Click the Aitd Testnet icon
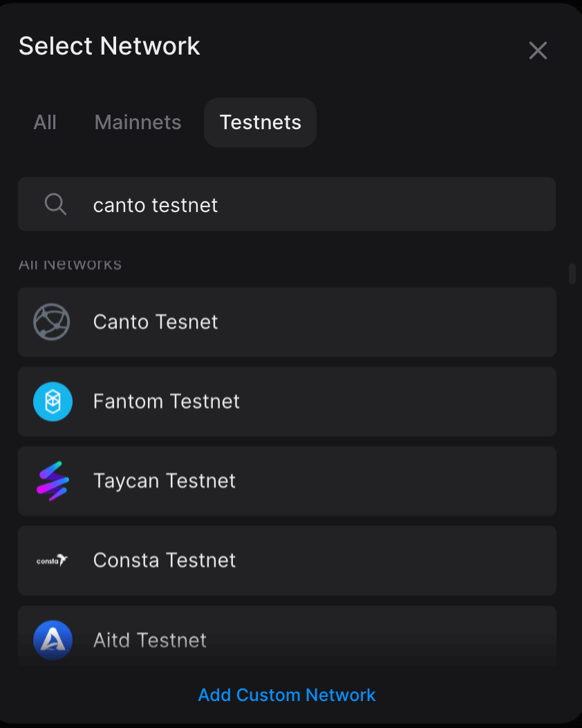Screen dimensions: 582x728 tap(53, 640)
